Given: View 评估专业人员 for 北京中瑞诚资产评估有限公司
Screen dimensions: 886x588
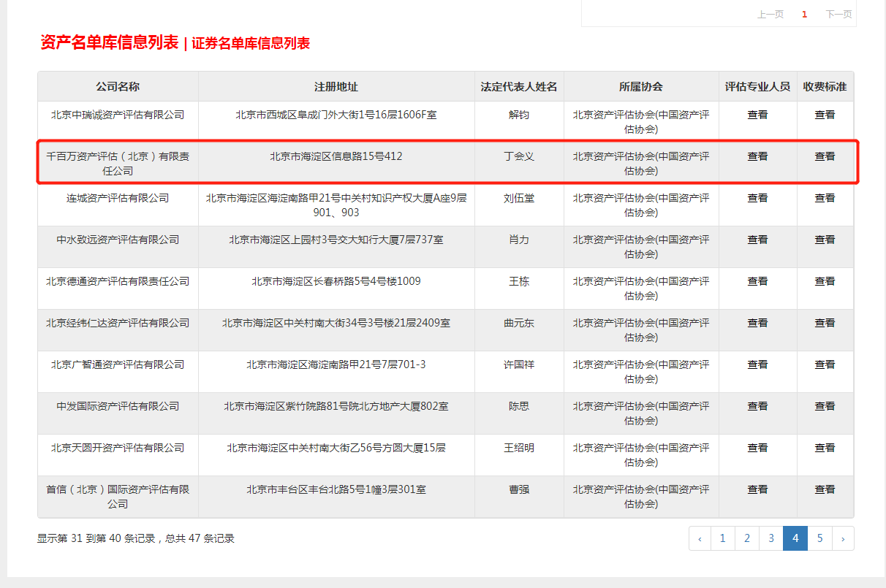Looking at the screenshot, I should pyautogui.click(x=758, y=115).
